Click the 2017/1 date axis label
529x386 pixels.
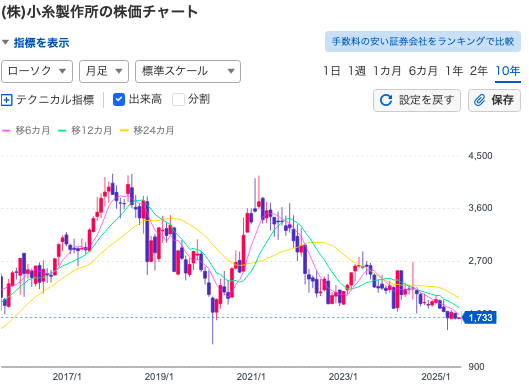[x=67, y=377]
